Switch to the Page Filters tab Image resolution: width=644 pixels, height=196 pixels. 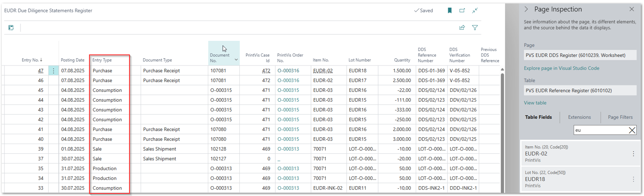point(620,117)
